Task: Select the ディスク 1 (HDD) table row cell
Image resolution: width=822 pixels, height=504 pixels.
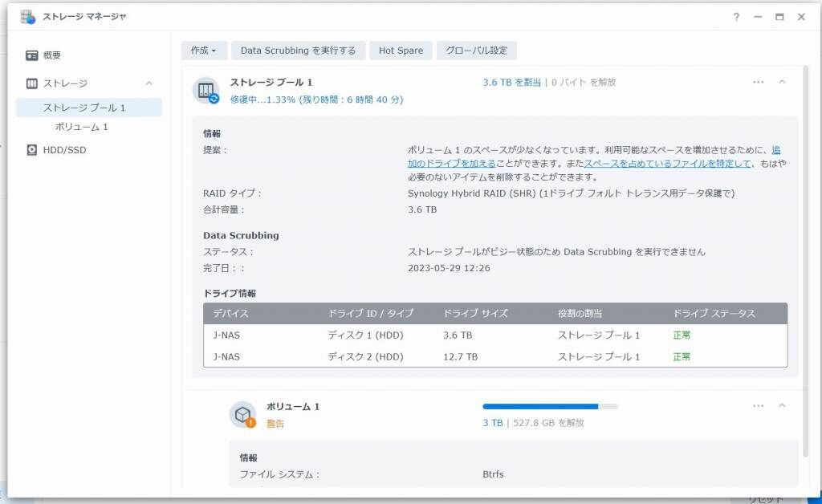Action: click(365, 335)
